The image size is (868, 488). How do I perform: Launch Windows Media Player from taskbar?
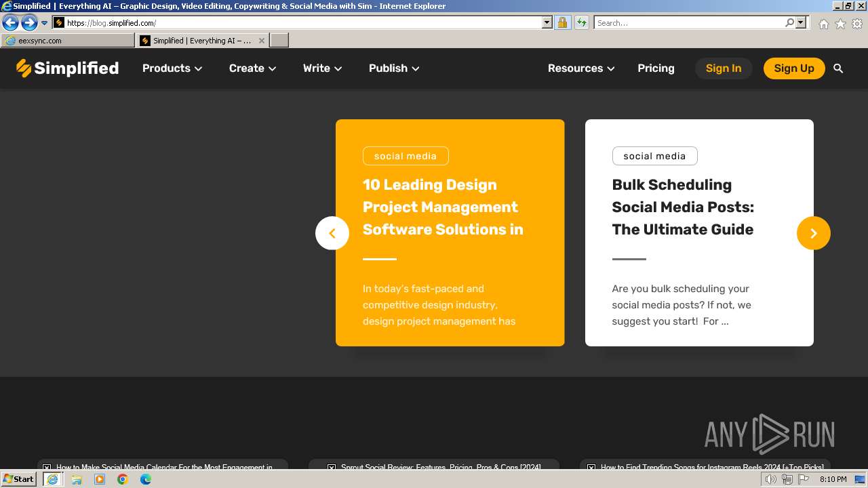[100, 479]
